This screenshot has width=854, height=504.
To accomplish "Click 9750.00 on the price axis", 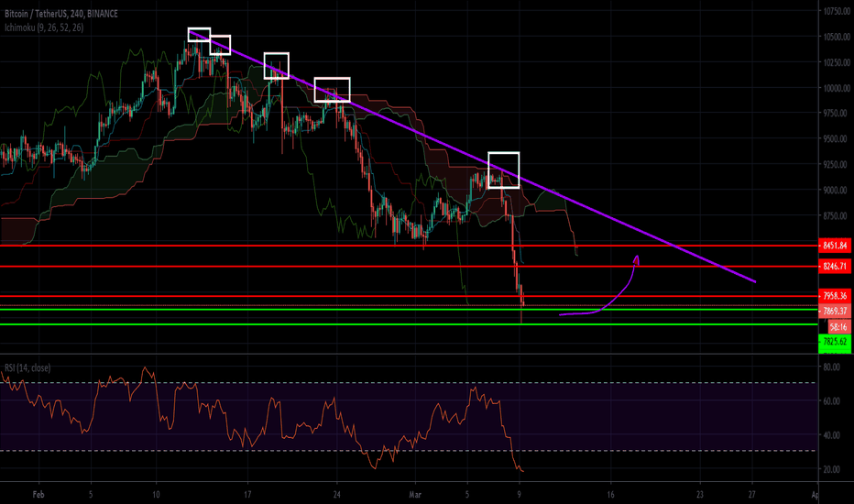I will pyautogui.click(x=837, y=114).
